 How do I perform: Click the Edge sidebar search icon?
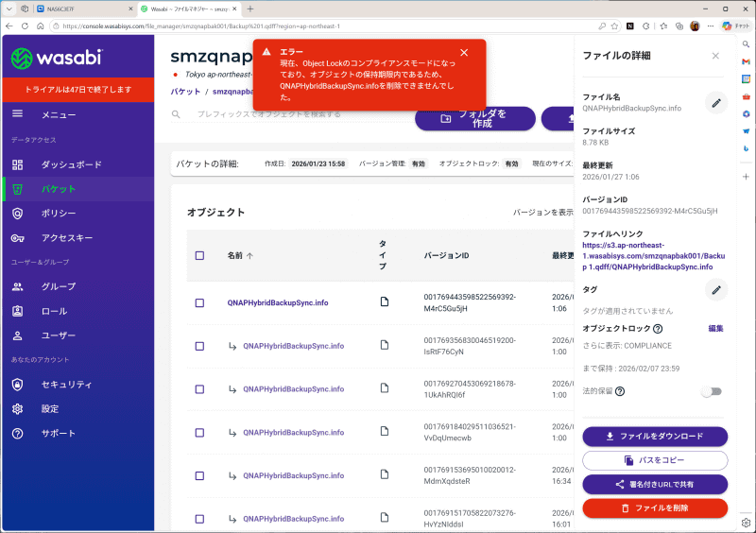point(746,44)
